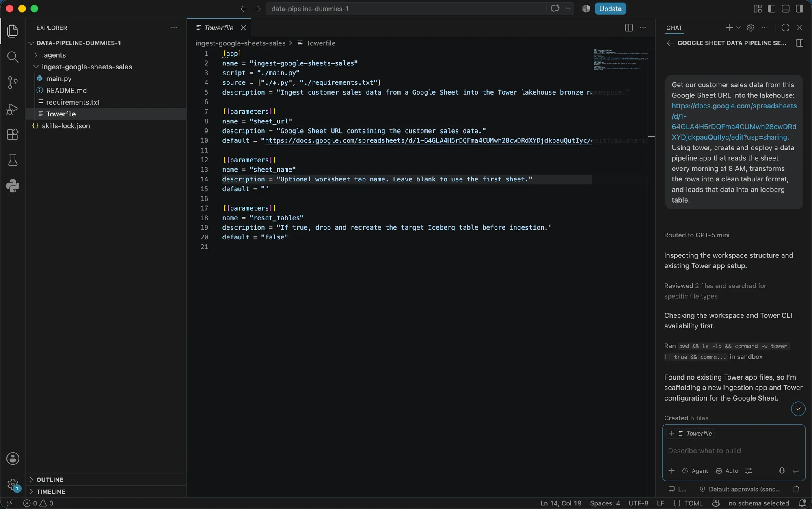Screen dimensions: 812x509
Task: Open Default approvals permission picker
Action: point(740,489)
